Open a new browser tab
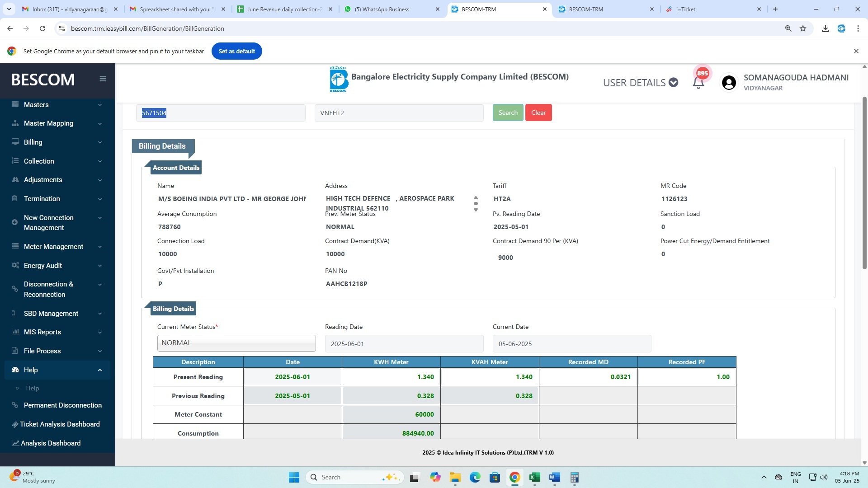This screenshot has width=868, height=488. pyautogui.click(x=775, y=9)
